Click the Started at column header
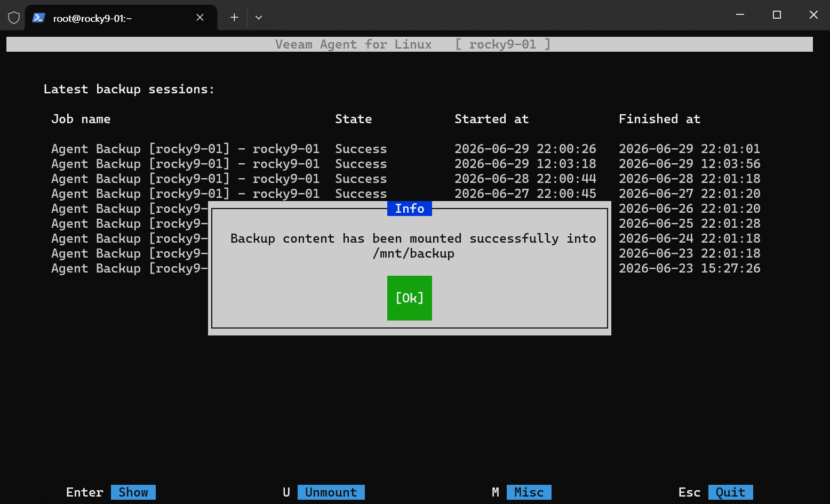 (492, 119)
